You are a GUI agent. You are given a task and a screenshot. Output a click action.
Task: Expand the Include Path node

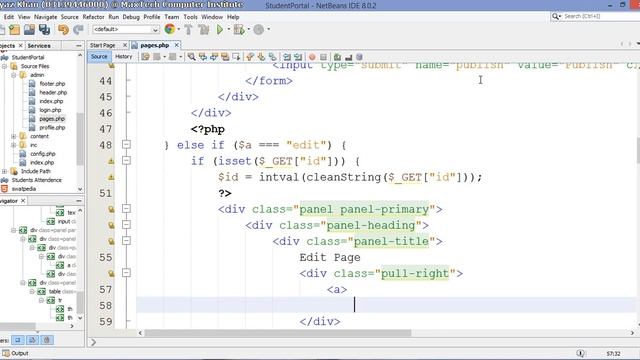click(x=4, y=171)
